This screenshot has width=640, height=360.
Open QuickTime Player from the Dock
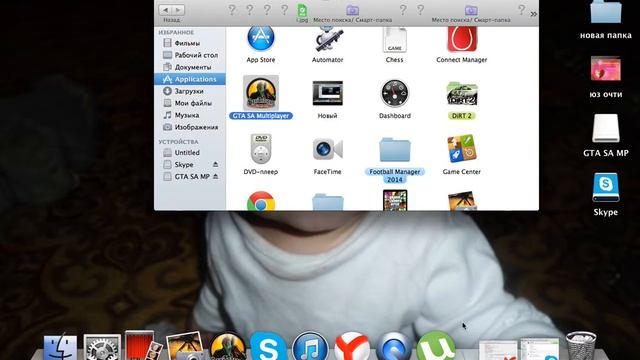tap(393, 346)
